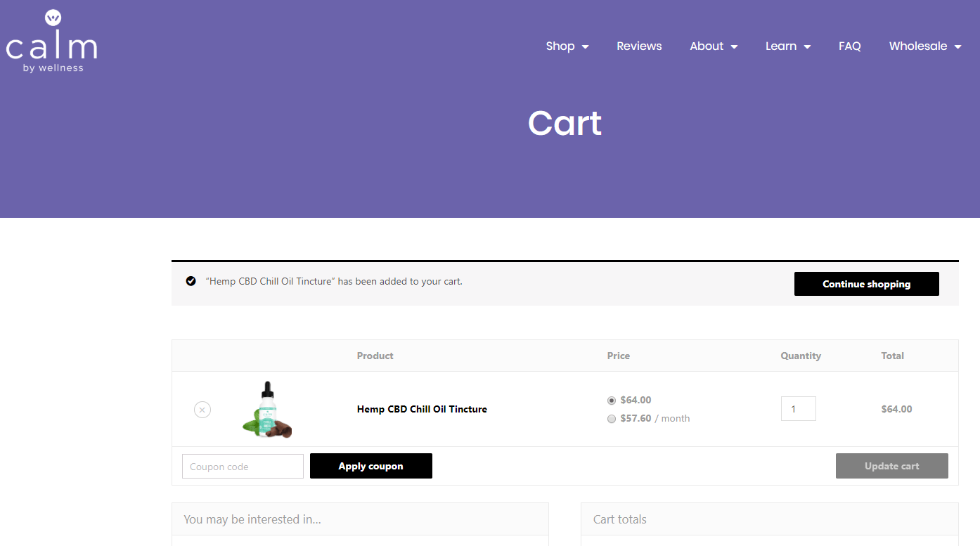Screen dimensions: 980x546
Task: Click the checkmark icon in the notification bar
Action: click(x=191, y=281)
